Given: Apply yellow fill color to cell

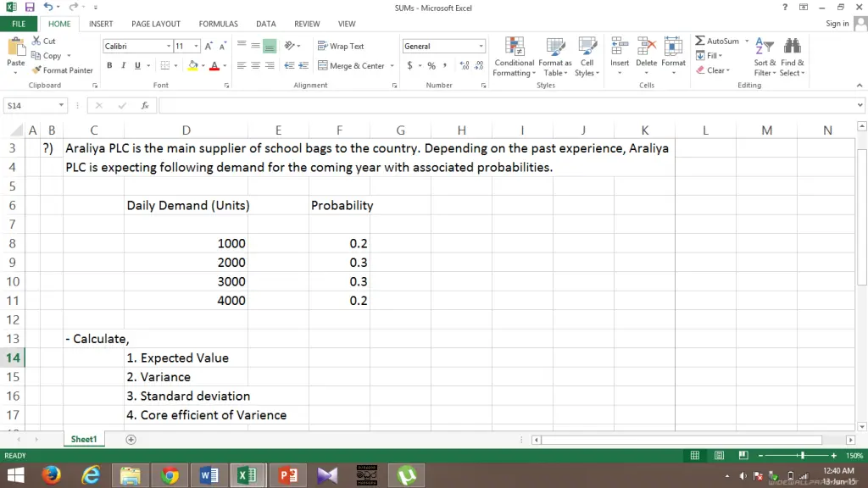Looking at the screenshot, I should pos(192,66).
